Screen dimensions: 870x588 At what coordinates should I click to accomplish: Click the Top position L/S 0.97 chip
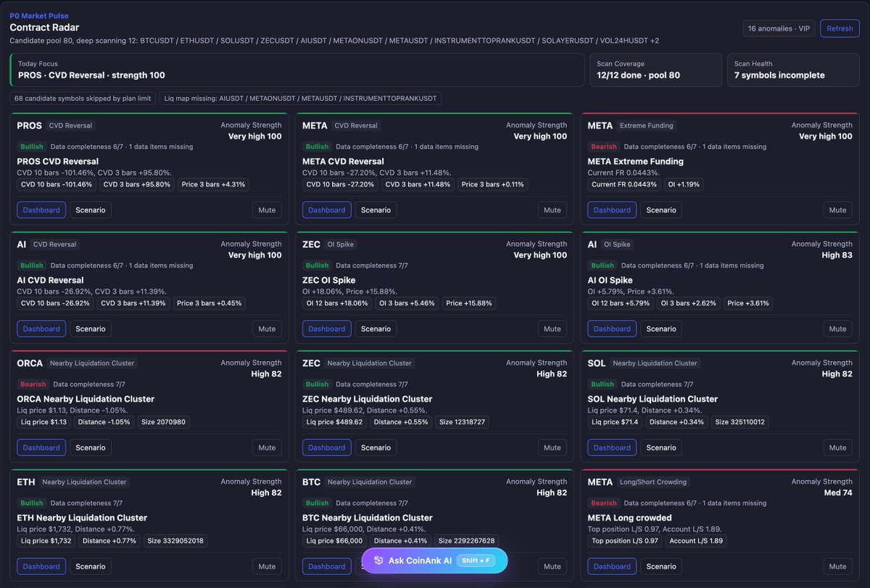tap(625, 541)
